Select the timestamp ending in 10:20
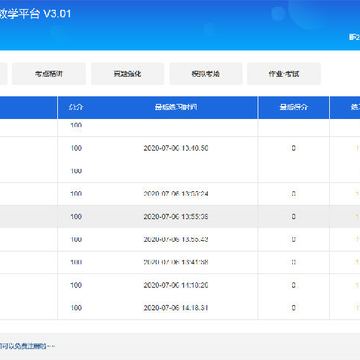Image resolution: width=360 pixels, height=360 pixels. pos(176,285)
